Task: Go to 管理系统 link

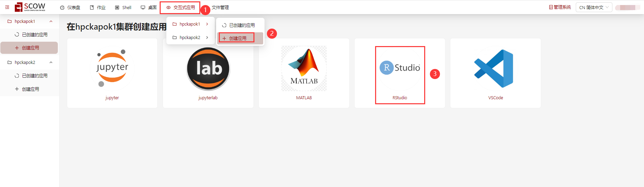Action: 560,7
